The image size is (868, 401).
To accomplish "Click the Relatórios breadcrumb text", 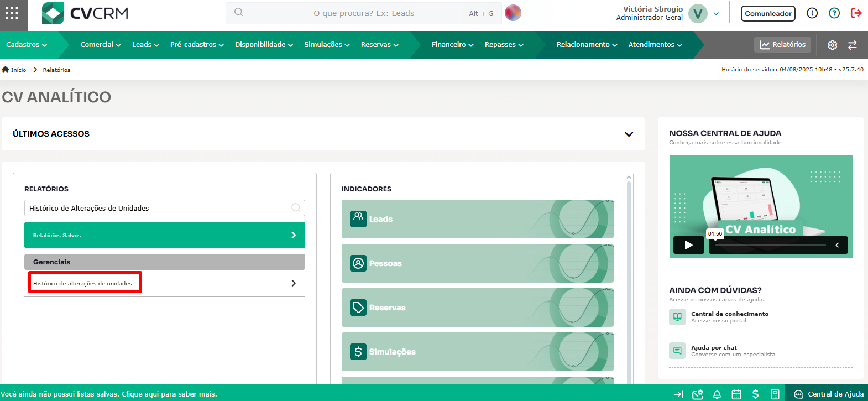I will (x=56, y=70).
